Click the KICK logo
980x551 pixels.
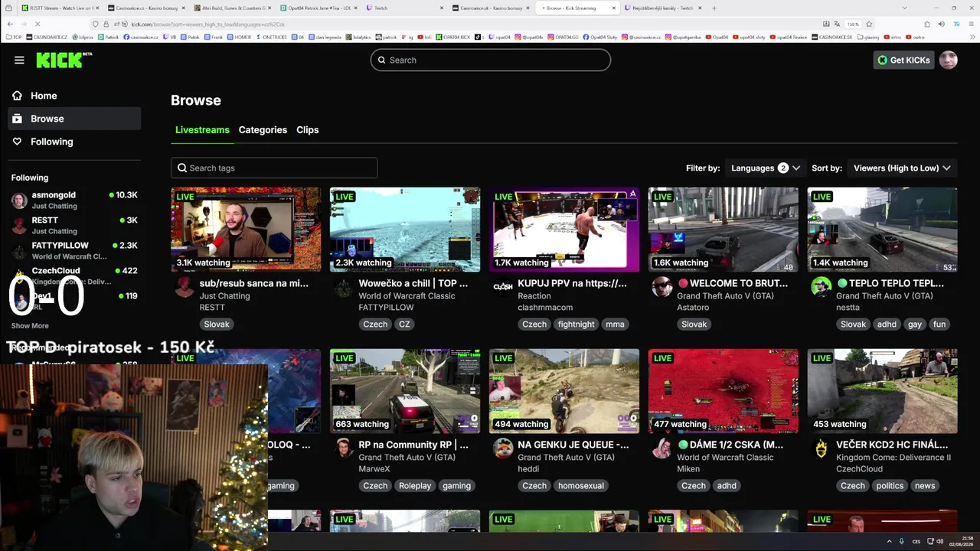(x=64, y=60)
